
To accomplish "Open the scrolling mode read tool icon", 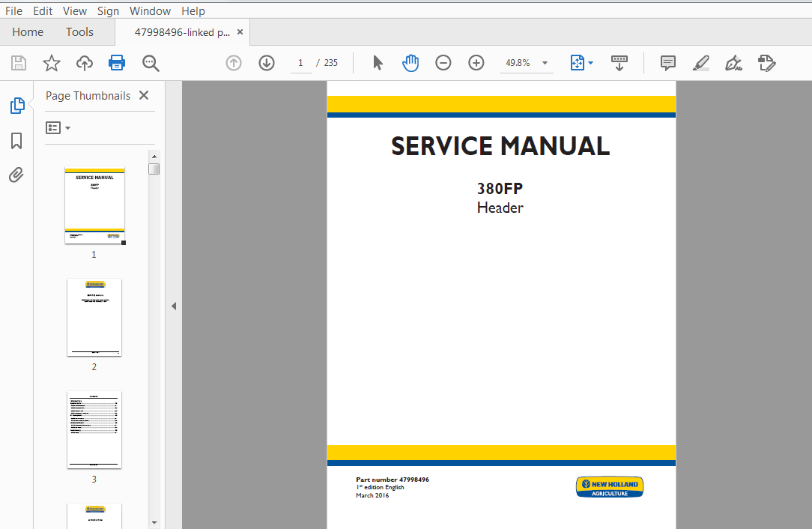I will pos(619,63).
